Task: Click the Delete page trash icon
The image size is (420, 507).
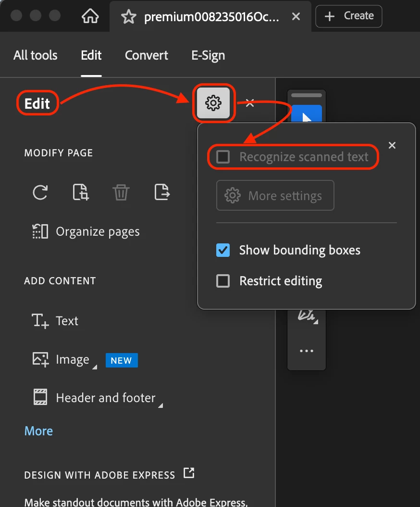Action: pyautogui.click(x=121, y=192)
